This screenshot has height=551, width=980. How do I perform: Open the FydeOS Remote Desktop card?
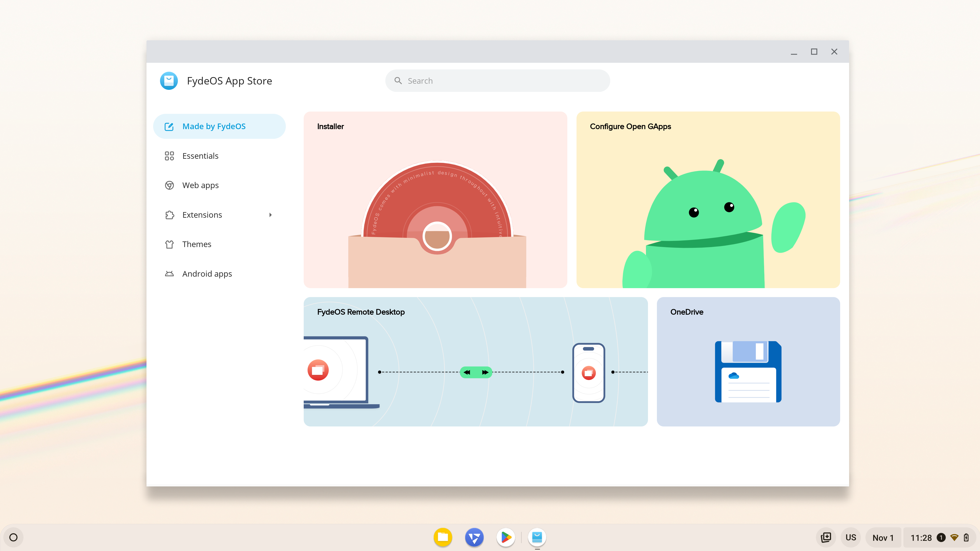(475, 361)
